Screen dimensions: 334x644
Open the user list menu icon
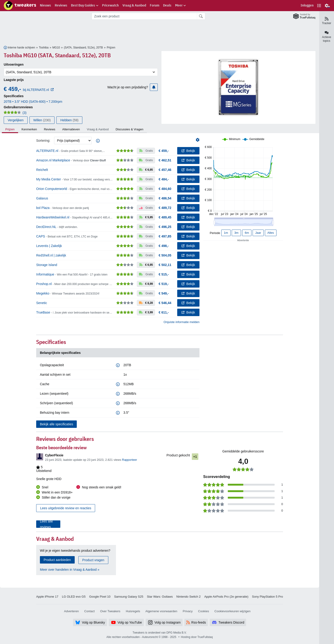[319, 6]
